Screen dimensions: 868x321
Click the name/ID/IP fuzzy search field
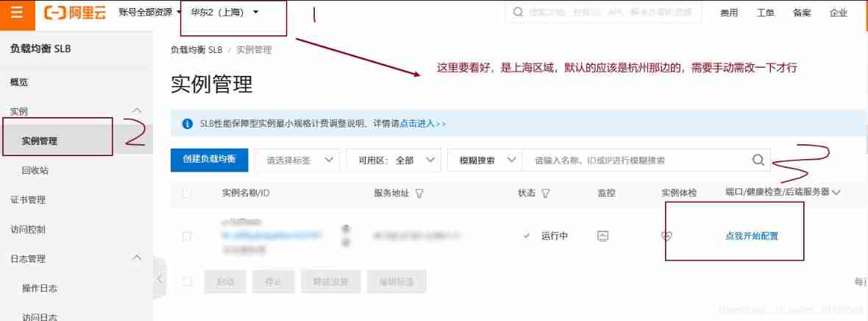(636, 160)
